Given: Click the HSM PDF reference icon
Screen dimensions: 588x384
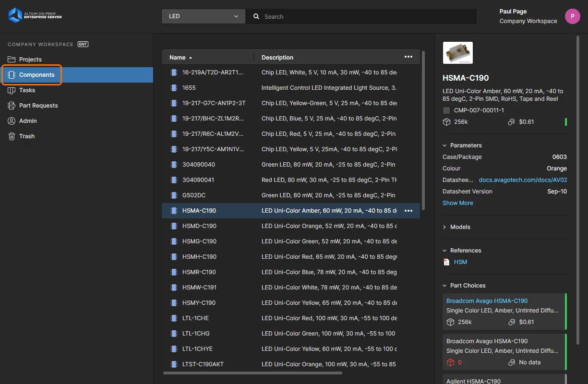Looking at the screenshot, I should (446, 262).
